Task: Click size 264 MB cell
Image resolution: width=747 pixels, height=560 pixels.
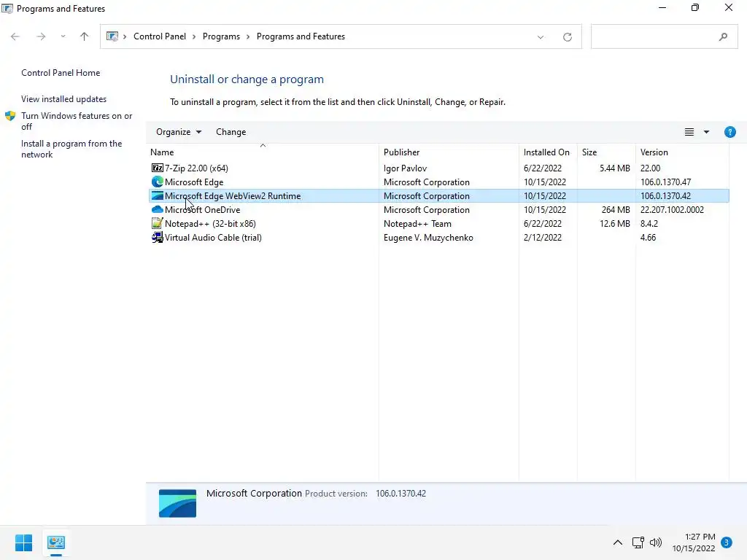Action: coord(616,209)
